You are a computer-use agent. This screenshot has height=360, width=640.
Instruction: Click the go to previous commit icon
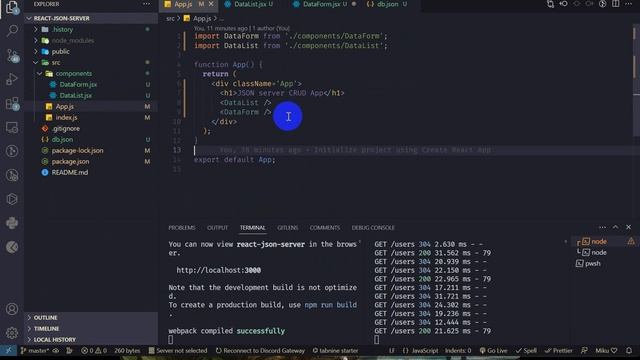pos(563,4)
